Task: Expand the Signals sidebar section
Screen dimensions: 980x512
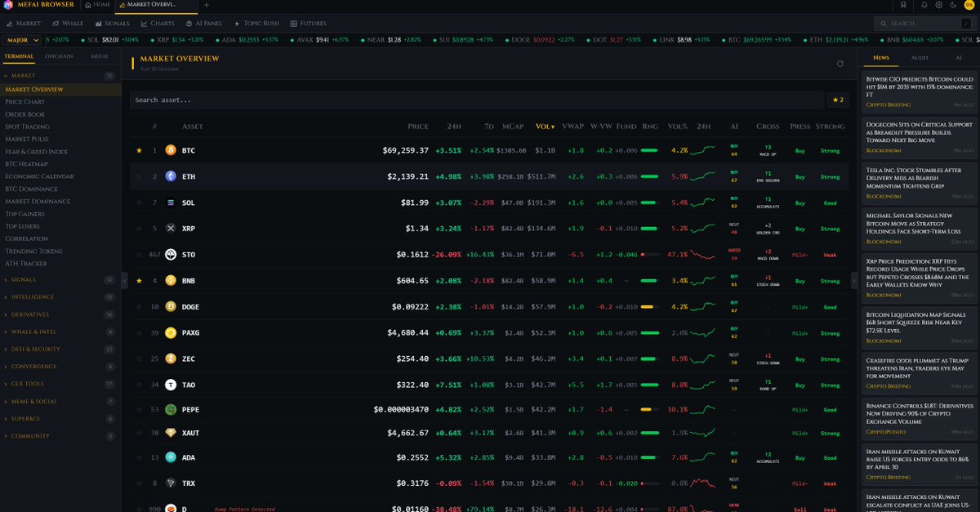Action: [60, 279]
